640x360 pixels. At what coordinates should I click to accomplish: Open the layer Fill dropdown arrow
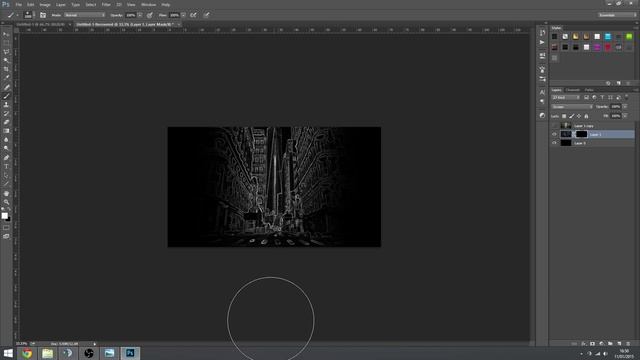(625, 116)
